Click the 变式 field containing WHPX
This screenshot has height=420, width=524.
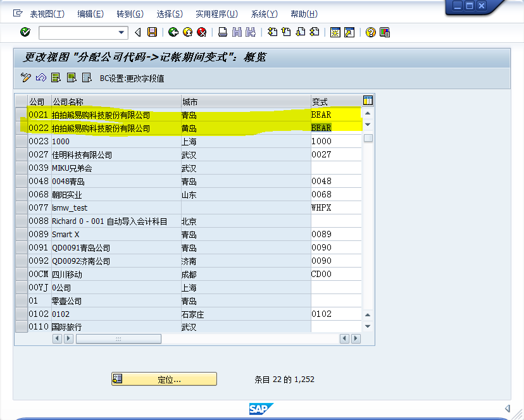(x=336, y=207)
